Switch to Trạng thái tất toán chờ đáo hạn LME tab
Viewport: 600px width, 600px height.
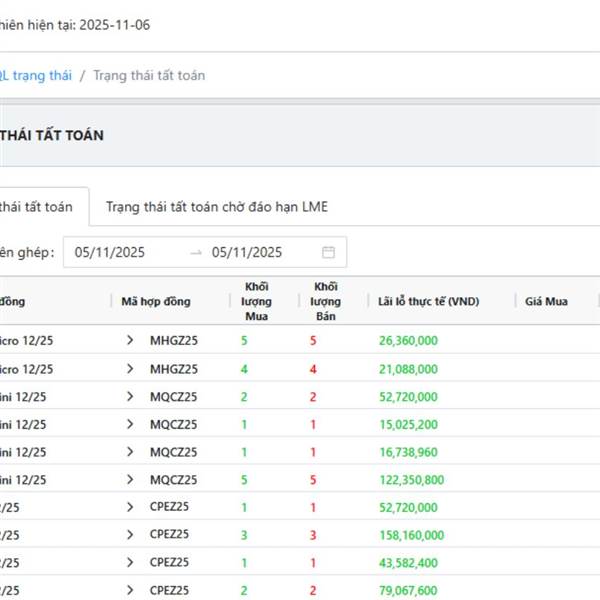click(217, 207)
